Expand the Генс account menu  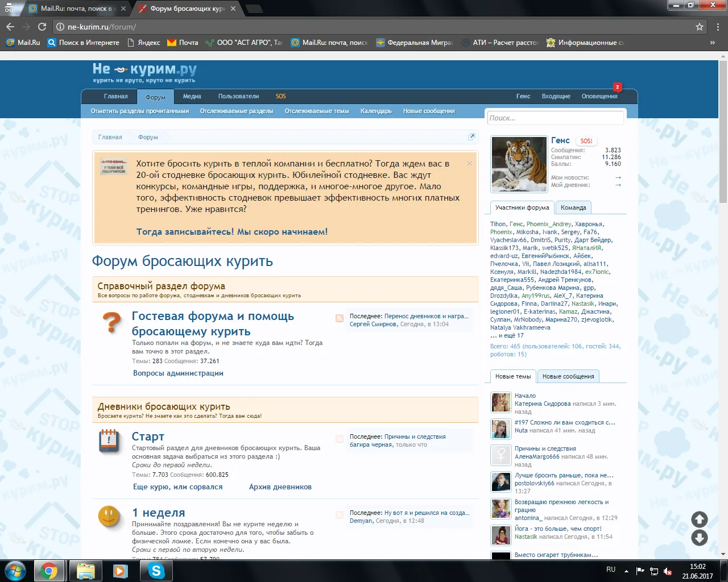point(523,96)
